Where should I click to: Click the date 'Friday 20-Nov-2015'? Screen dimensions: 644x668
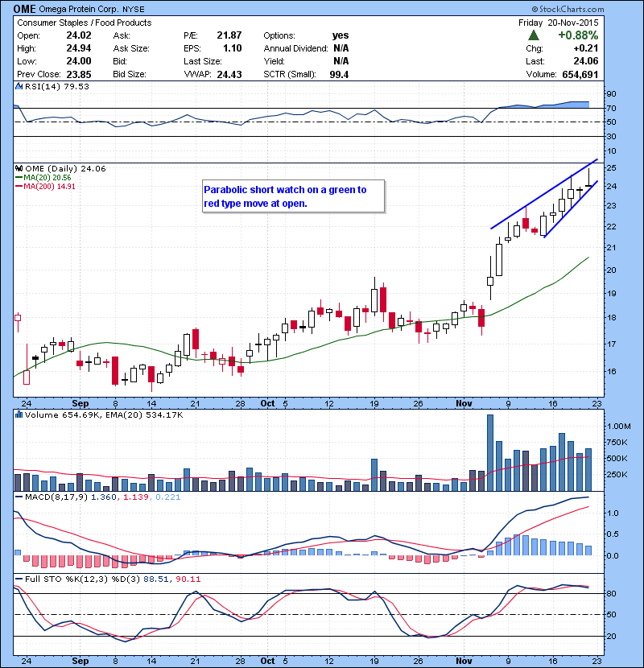click(x=559, y=23)
